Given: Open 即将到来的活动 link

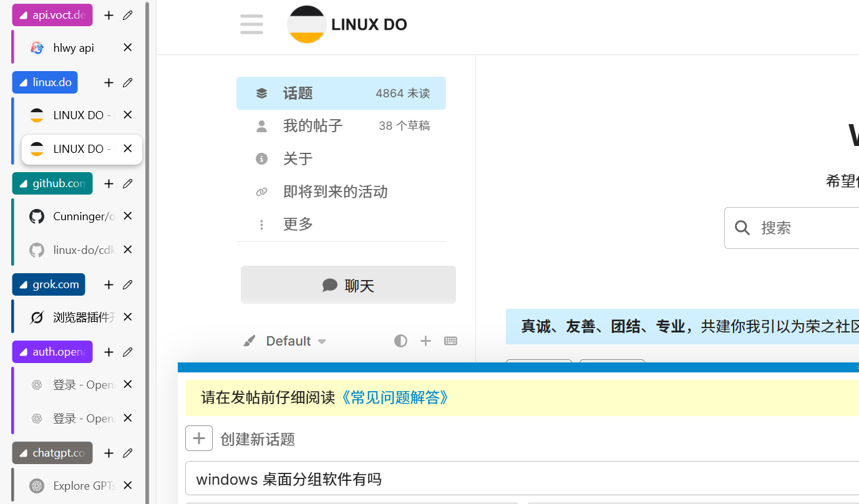Looking at the screenshot, I should [341, 191].
